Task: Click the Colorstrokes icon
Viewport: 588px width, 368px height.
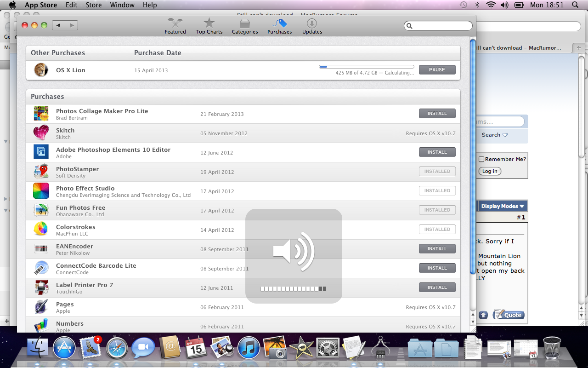Action: pyautogui.click(x=41, y=229)
